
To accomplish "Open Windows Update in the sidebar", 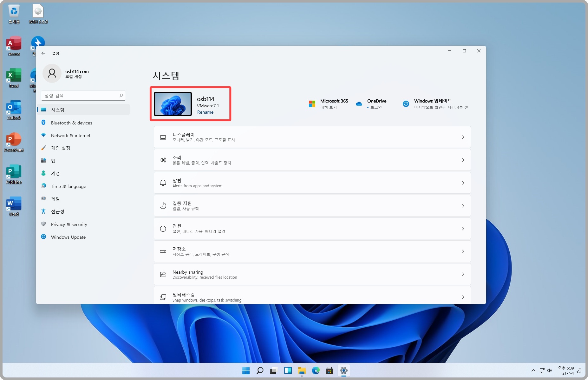I will (83, 237).
